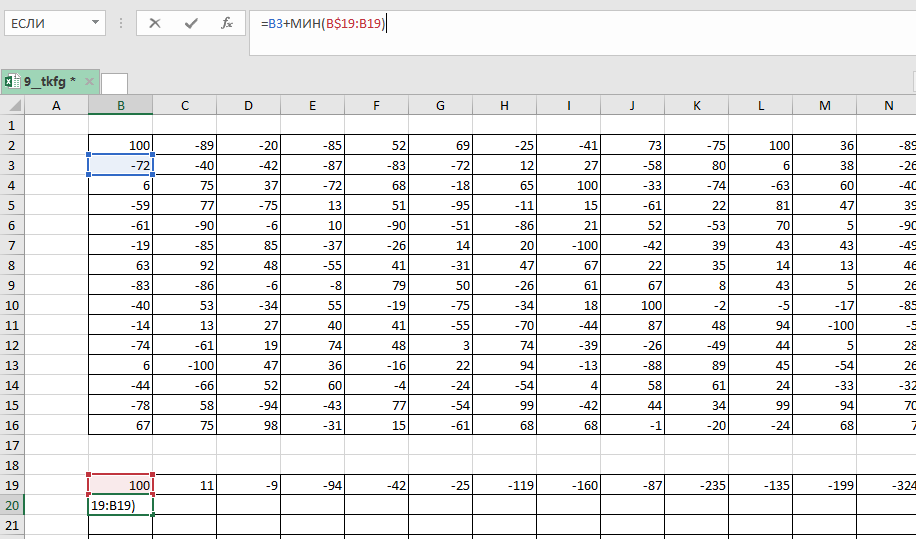Click cell C13 containing -100
The height and width of the screenshot is (539, 916).
[184, 365]
